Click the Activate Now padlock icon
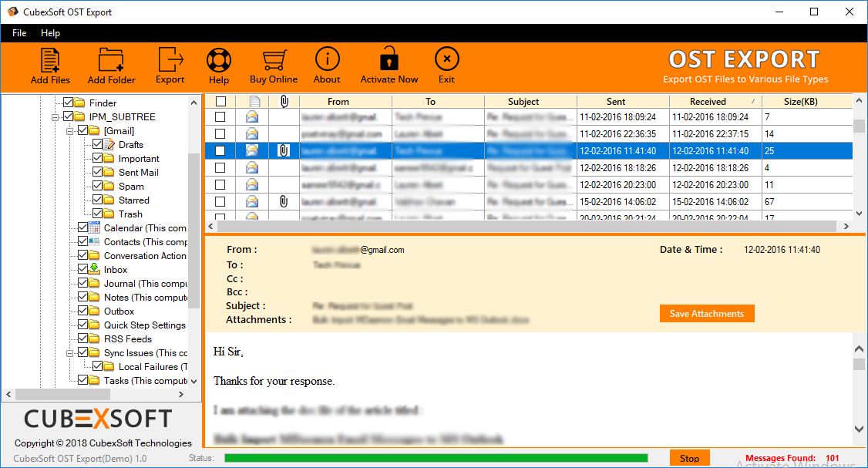This screenshot has width=868, height=468. coord(389,59)
